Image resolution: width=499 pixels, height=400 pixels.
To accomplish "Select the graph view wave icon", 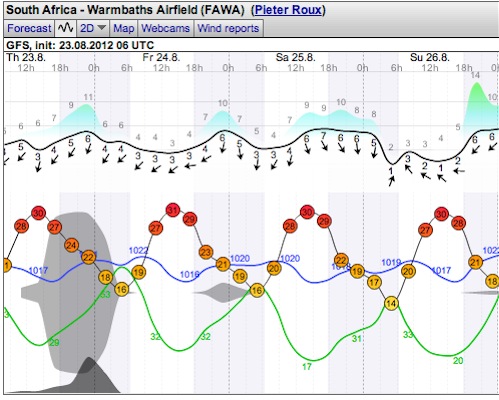I will (x=66, y=28).
